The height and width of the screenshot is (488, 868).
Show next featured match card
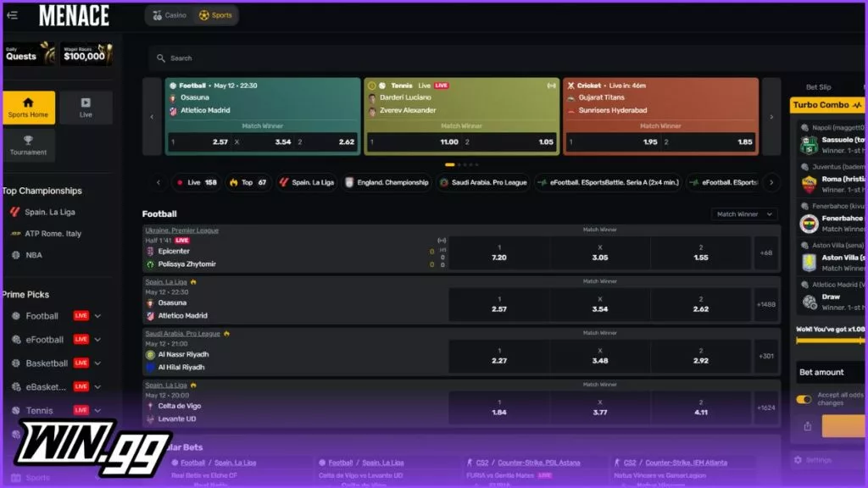(771, 117)
